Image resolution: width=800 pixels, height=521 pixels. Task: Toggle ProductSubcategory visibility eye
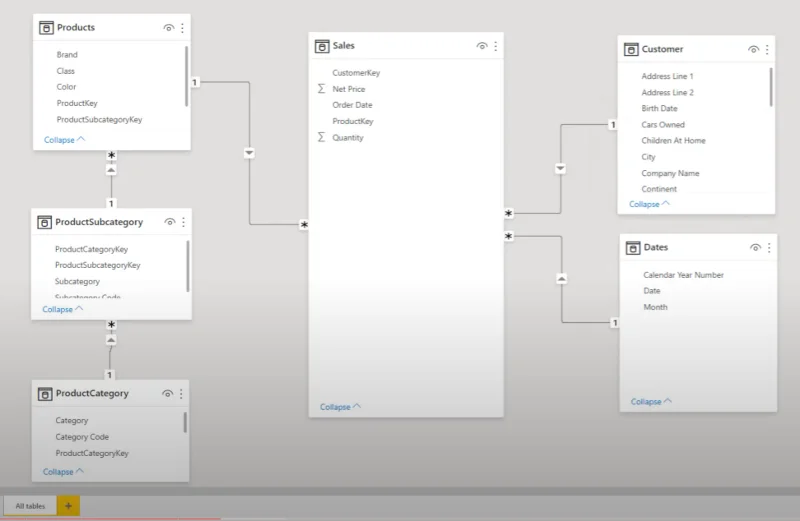click(x=169, y=222)
